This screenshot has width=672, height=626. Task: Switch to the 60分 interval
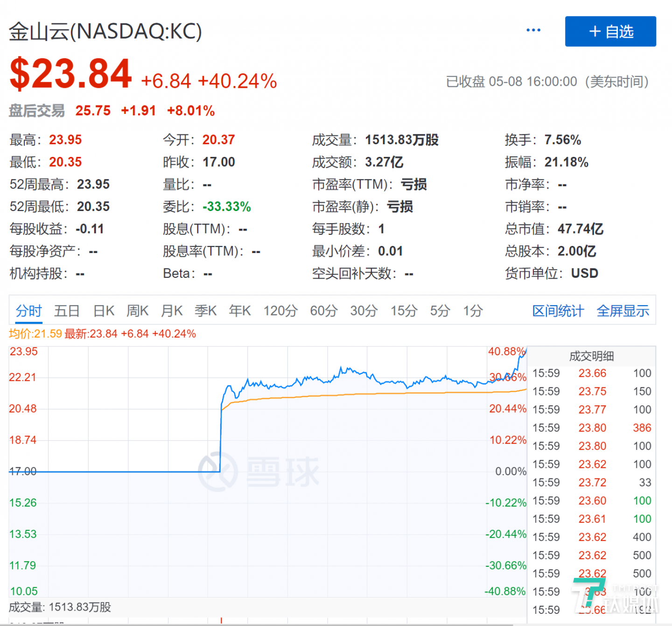(x=324, y=311)
